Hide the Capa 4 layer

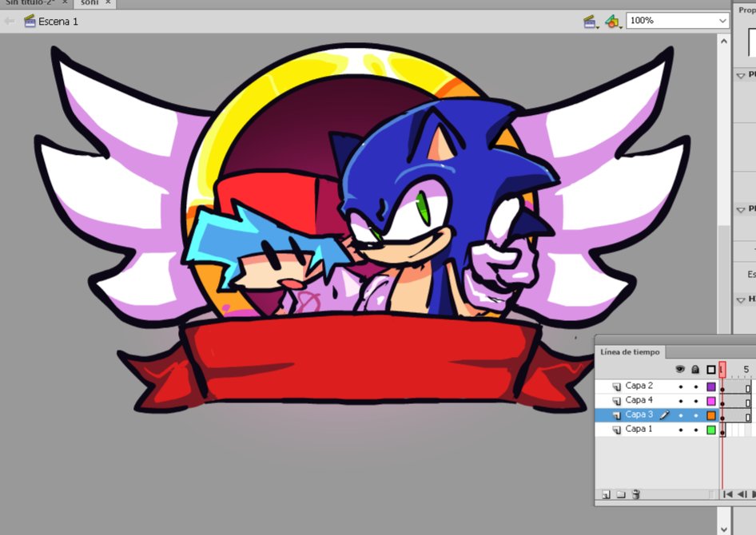point(681,401)
